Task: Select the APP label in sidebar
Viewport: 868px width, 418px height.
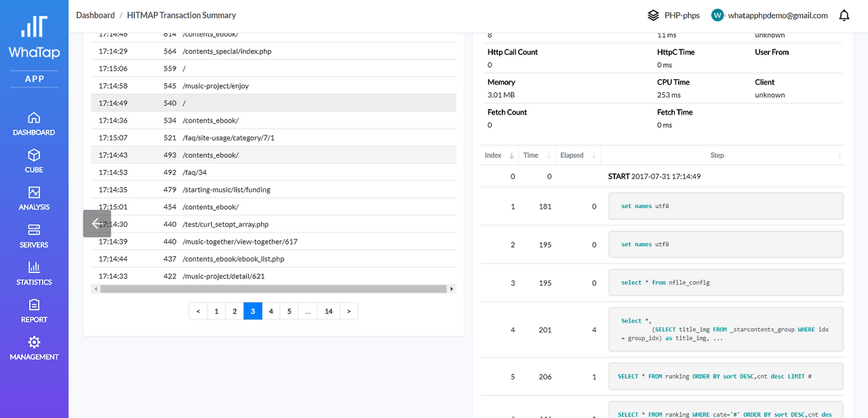Action: tap(34, 79)
